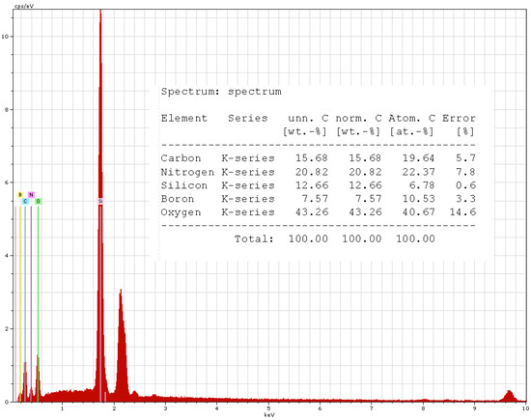Click the yellow B element marker label
The width and height of the screenshot is (531, 420).
click(20, 195)
